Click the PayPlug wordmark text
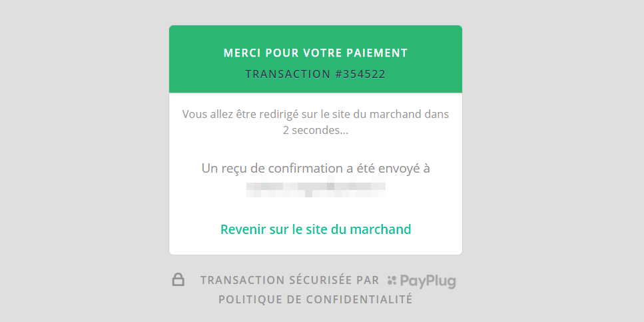This screenshot has width=644, height=322. (x=428, y=281)
